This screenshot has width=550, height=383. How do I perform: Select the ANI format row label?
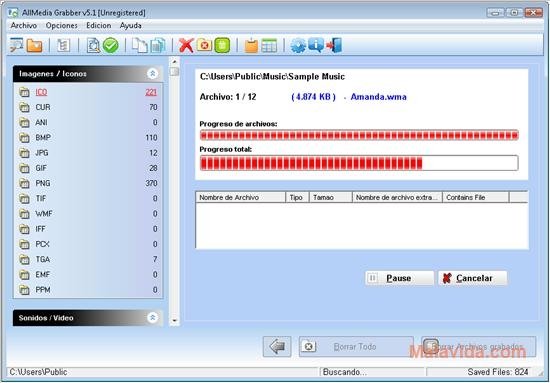coord(41,122)
